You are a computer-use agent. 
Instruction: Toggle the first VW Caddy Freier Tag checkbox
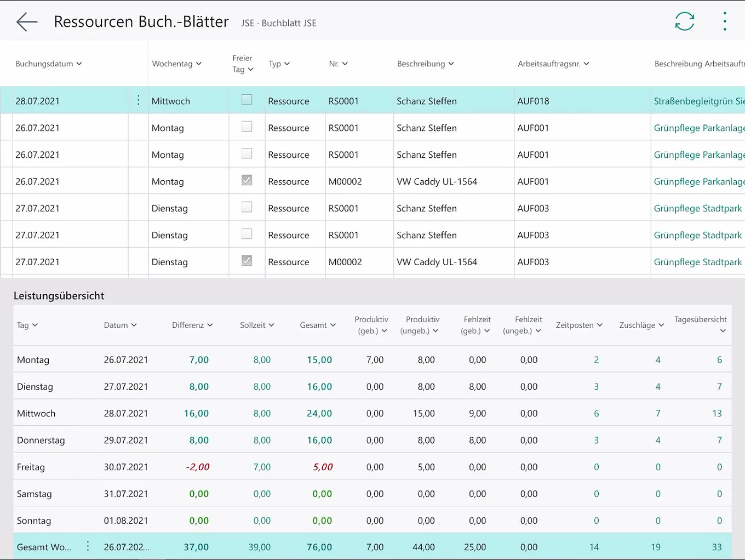click(x=247, y=180)
